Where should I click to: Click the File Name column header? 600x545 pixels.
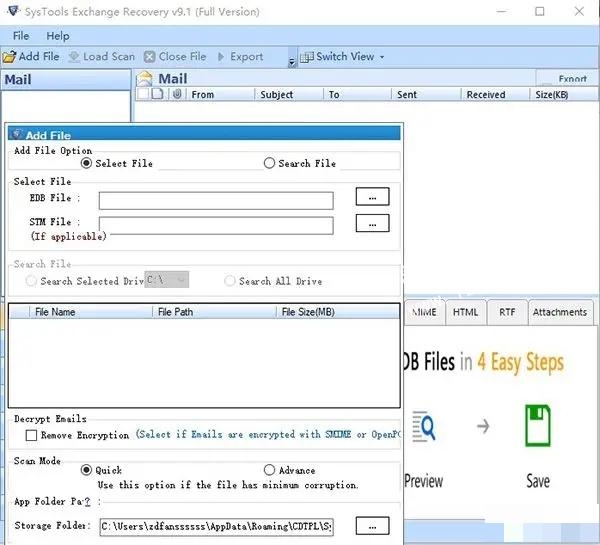tap(91, 312)
